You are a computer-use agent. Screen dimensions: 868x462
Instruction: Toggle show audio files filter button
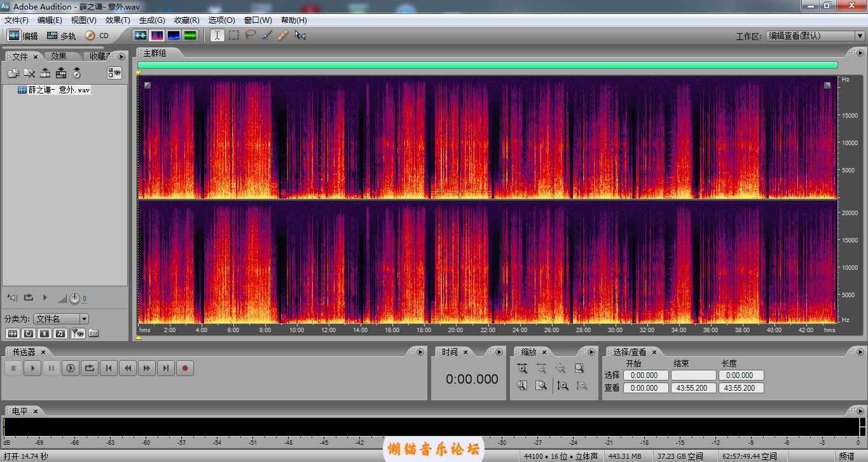13,333
